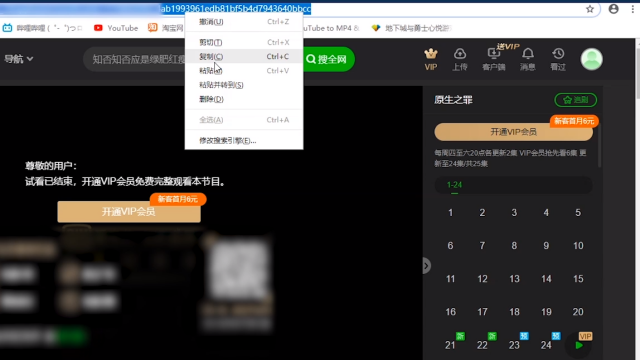
Task: Open the 地下城与勇士 bookmark
Action: tap(411, 28)
